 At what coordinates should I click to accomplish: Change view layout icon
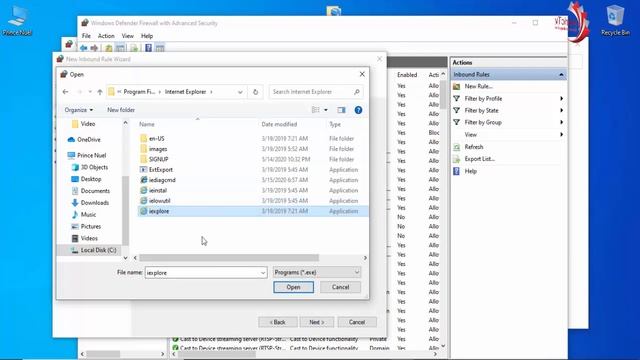[x=316, y=110]
